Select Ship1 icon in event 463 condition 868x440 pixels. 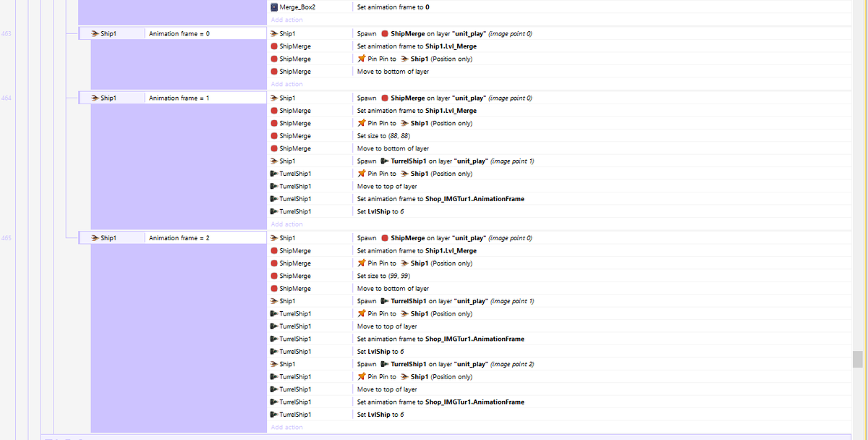[95, 34]
